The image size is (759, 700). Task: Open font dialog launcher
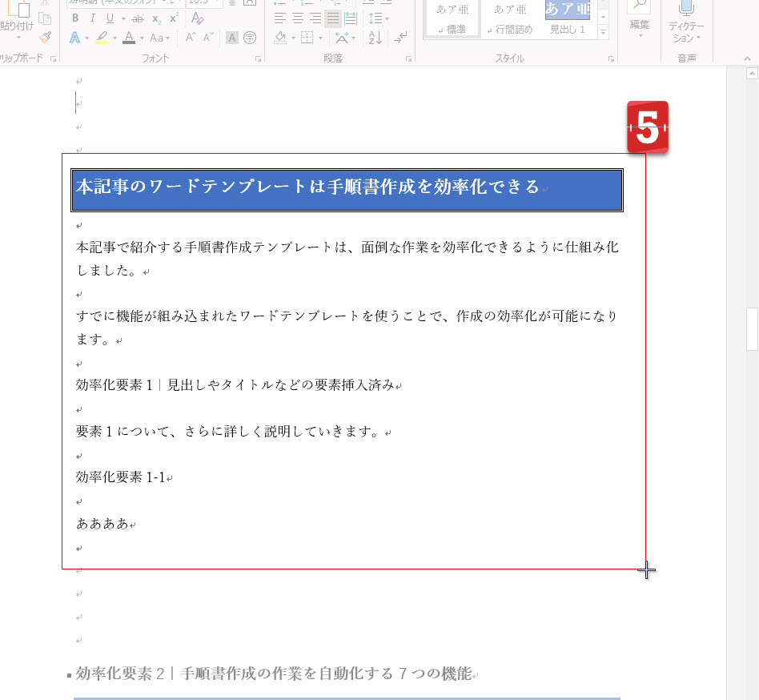[x=258, y=58]
